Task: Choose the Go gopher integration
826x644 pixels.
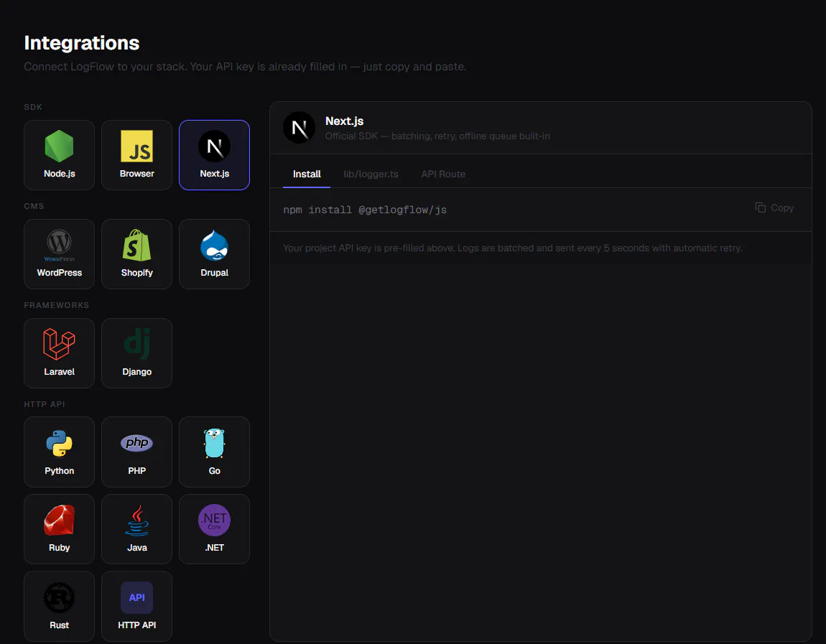Action: (215, 452)
